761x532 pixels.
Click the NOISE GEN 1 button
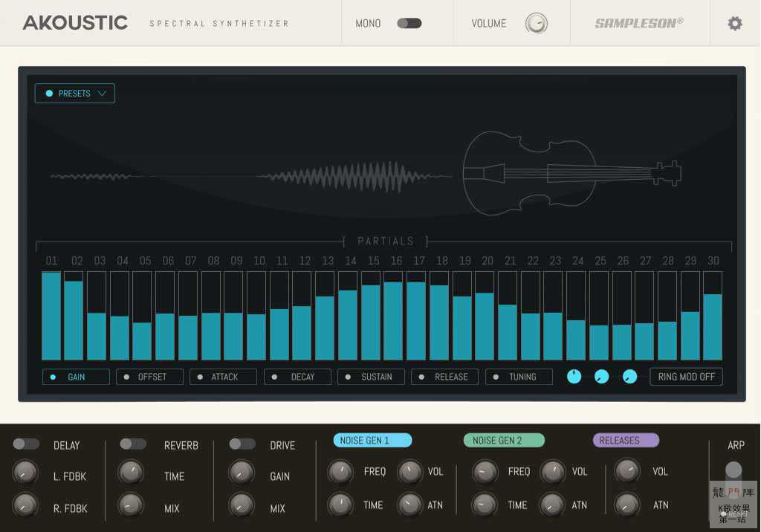tap(372, 441)
